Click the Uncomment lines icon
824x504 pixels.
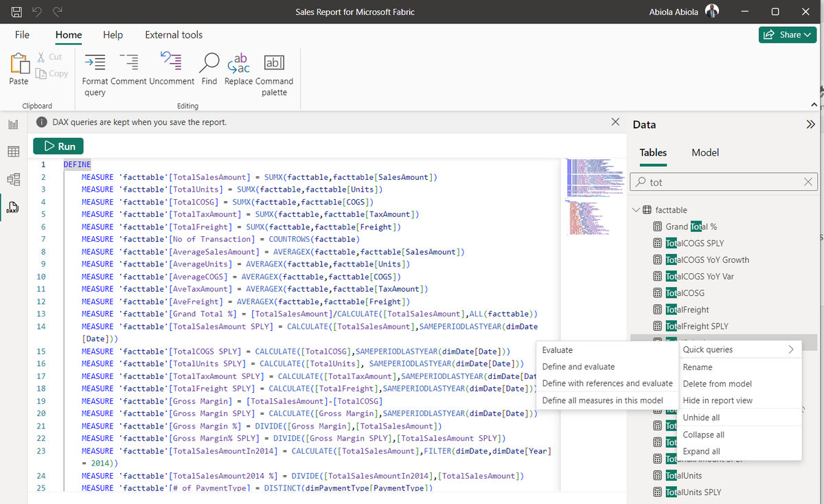click(x=171, y=62)
